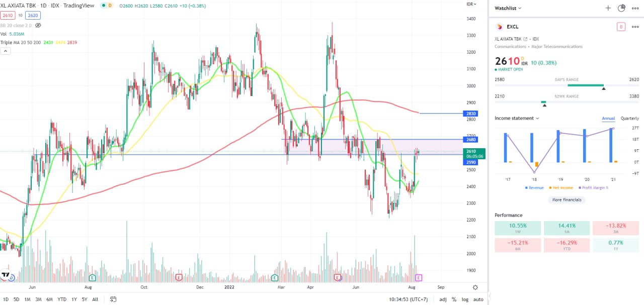Switch to the Quarterly income tab

pyautogui.click(x=629, y=119)
